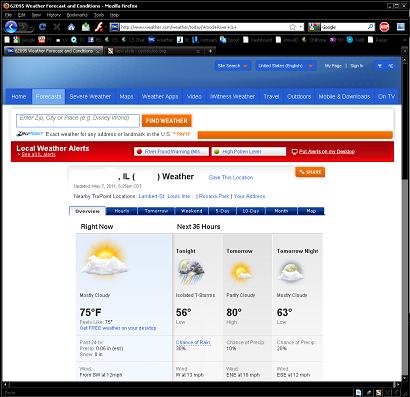410x397 pixels.
Task: Open the Edit menu
Action: click(x=22, y=15)
